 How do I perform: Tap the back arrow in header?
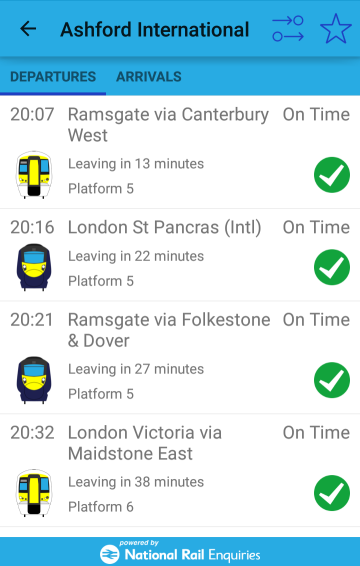[x=28, y=29]
